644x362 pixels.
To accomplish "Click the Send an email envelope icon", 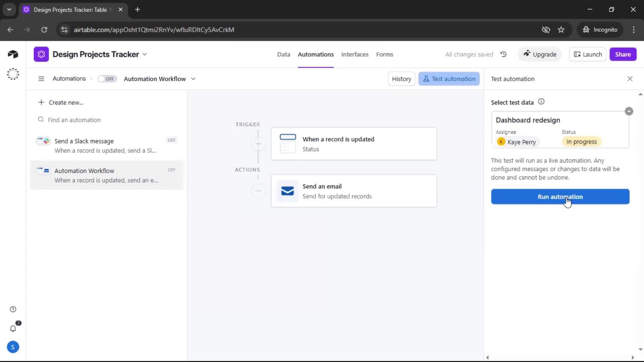I will point(287,191).
